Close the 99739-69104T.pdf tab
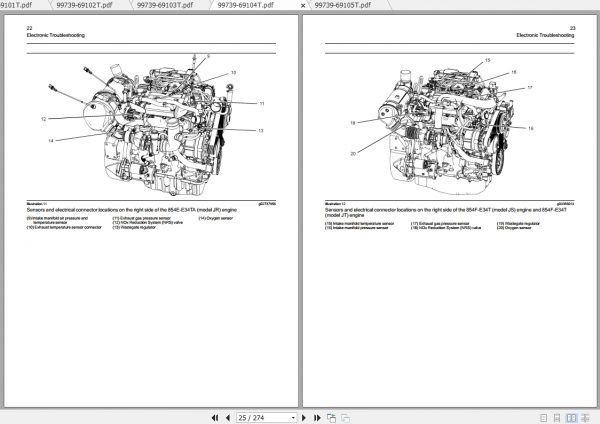The height and width of the screenshot is (424, 600). coord(303,5)
